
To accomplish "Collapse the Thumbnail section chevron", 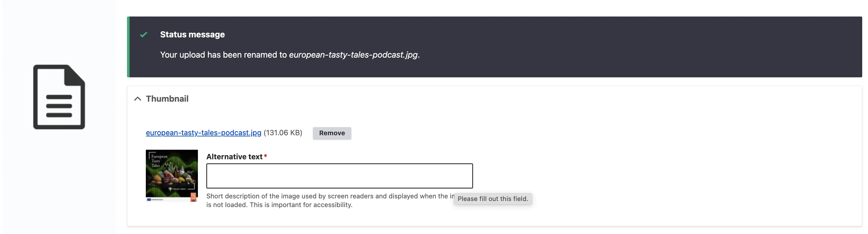I will (x=137, y=99).
